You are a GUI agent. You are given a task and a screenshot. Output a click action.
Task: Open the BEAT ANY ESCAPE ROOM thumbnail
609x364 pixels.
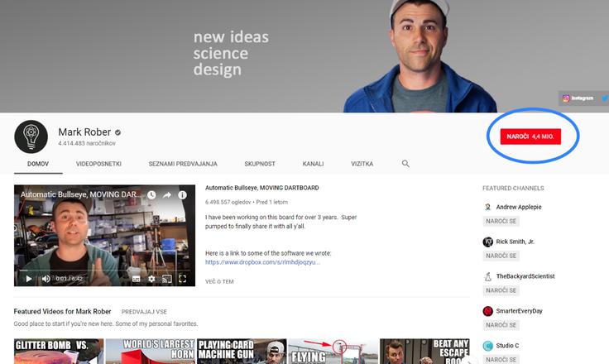[x=424, y=352]
